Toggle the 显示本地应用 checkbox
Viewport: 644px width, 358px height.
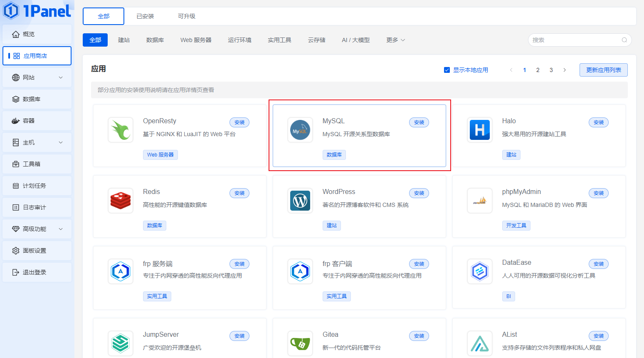pyautogui.click(x=447, y=70)
